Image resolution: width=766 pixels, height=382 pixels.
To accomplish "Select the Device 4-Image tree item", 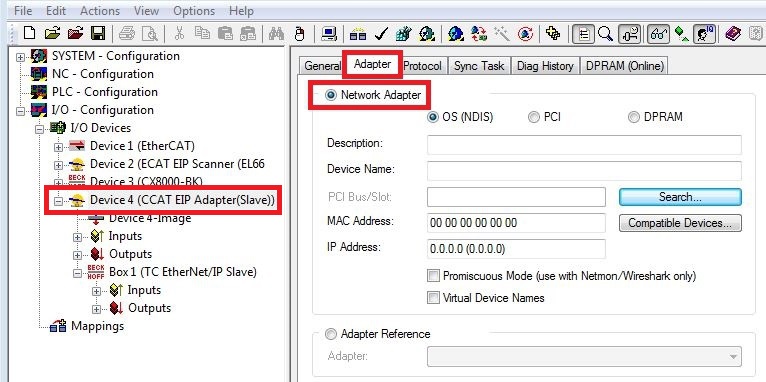I will (150, 218).
